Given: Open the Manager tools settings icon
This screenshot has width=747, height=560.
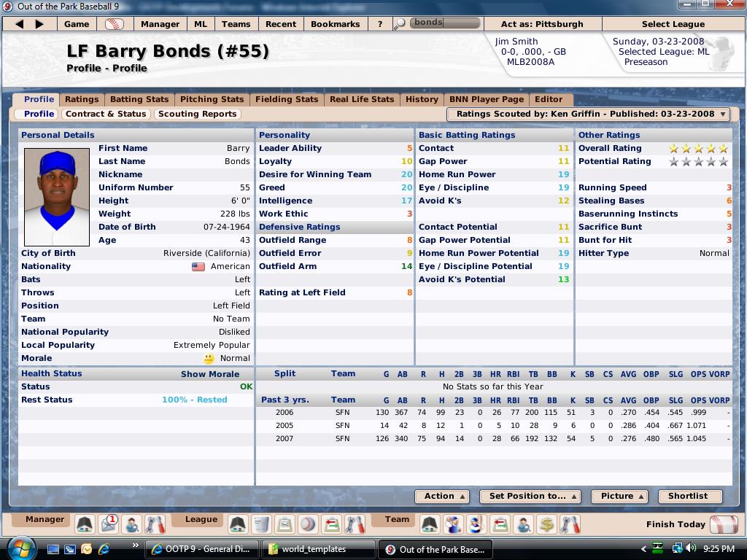Looking at the screenshot, I should coord(155,524).
